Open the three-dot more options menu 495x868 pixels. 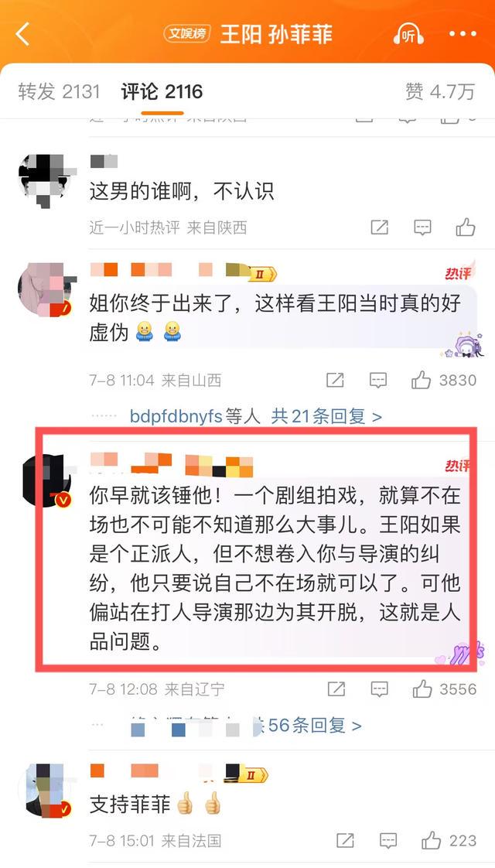point(463,34)
